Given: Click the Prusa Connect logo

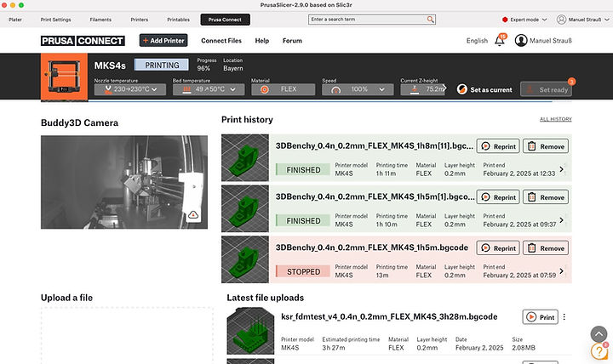Looking at the screenshot, I should pyautogui.click(x=83, y=41).
